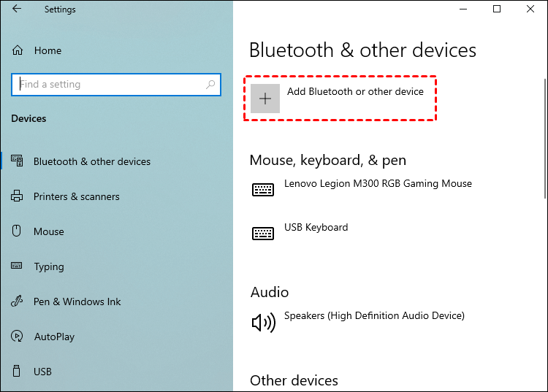Click the search magnifier icon
Image resolution: width=548 pixels, height=392 pixels.
coord(211,85)
